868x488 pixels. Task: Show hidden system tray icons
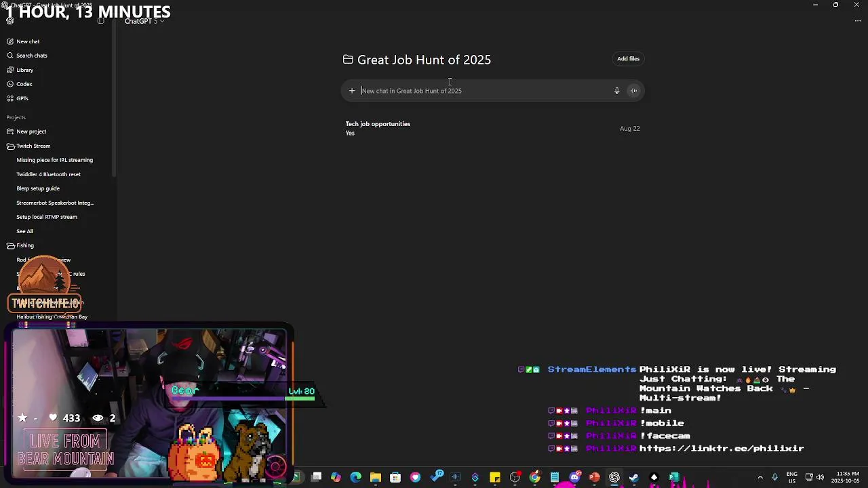[x=760, y=478]
